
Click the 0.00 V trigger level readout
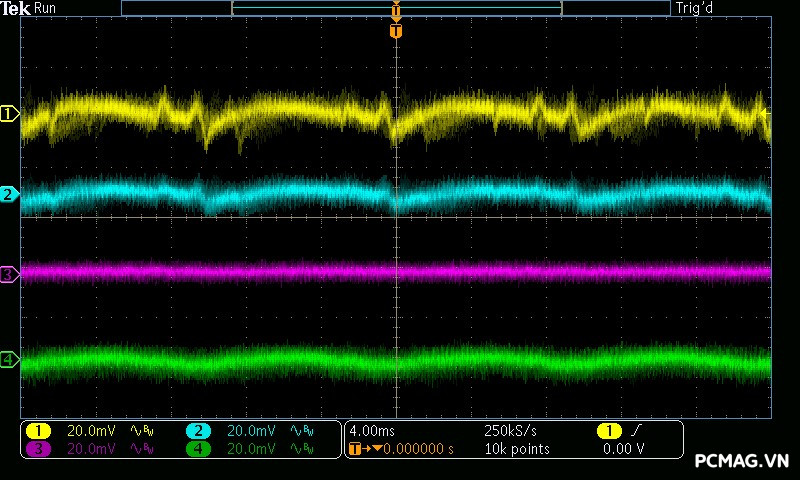(x=624, y=449)
